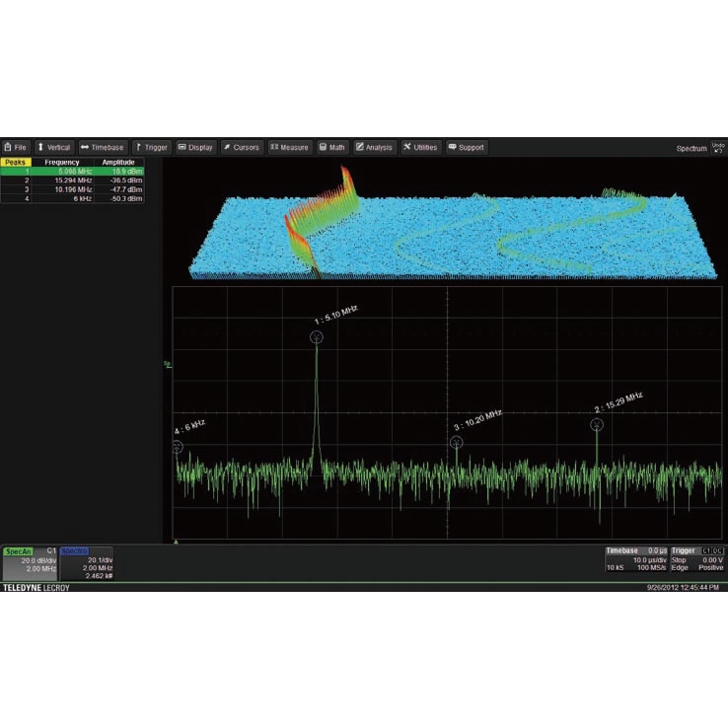Click the circled peak marker at 5.10 MHz

click(x=317, y=337)
